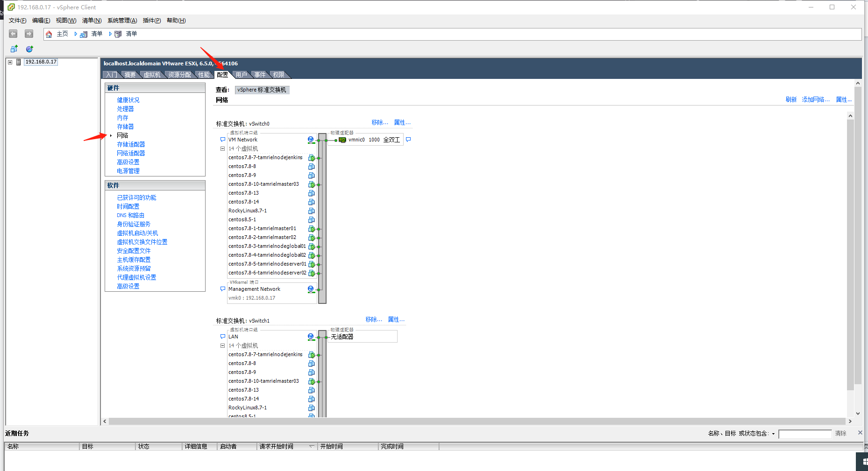Sort tasks by 状态 column header
This screenshot has width=868, height=471.
coord(158,447)
